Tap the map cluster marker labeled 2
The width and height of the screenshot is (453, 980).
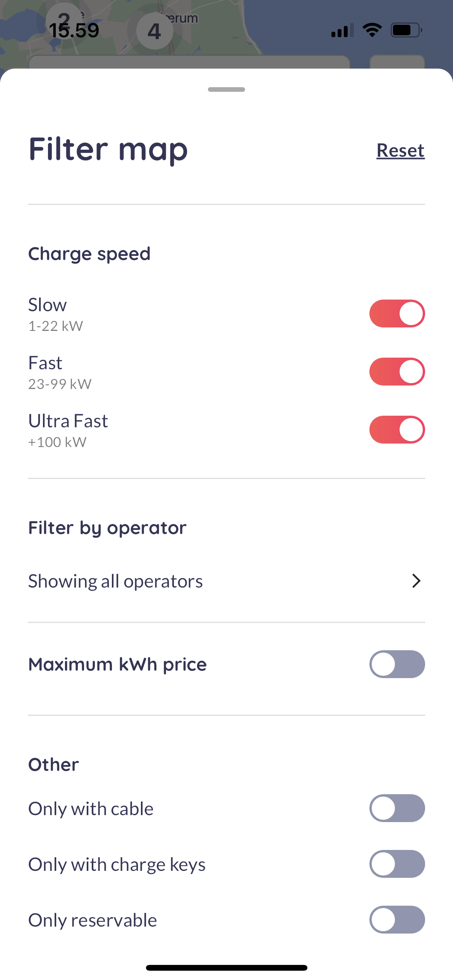[64, 19]
